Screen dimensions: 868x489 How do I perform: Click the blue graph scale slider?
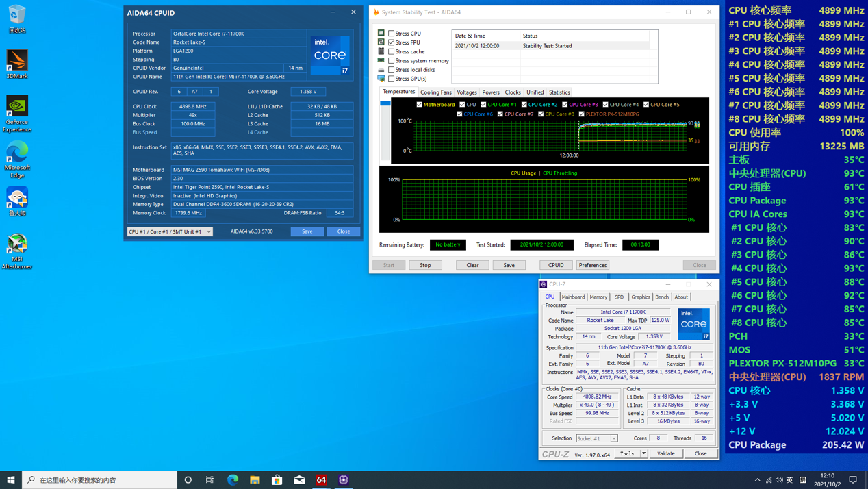pos(385,103)
